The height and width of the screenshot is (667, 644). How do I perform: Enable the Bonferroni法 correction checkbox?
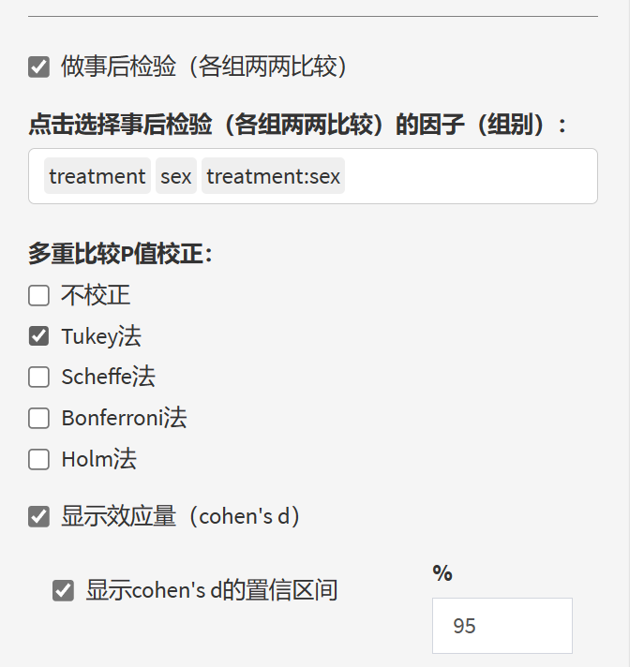[x=38, y=418]
